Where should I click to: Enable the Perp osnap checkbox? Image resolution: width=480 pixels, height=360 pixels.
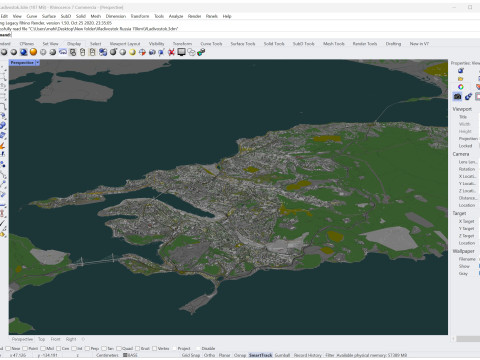click(x=87, y=348)
